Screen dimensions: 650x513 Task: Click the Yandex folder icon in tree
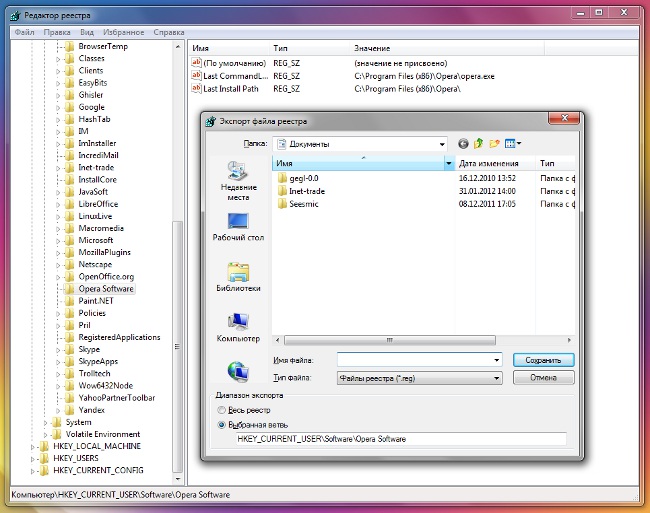pyautogui.click(x=70, y=410)
